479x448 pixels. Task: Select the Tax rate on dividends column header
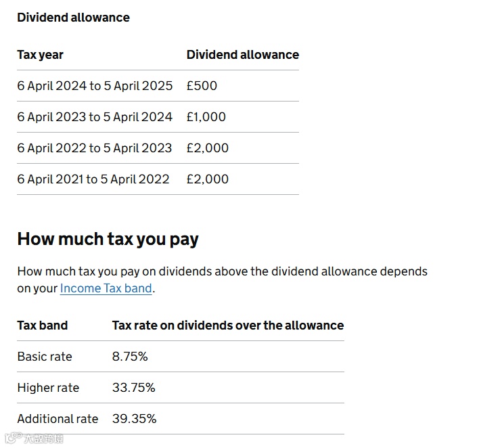(x=228, y=326)
